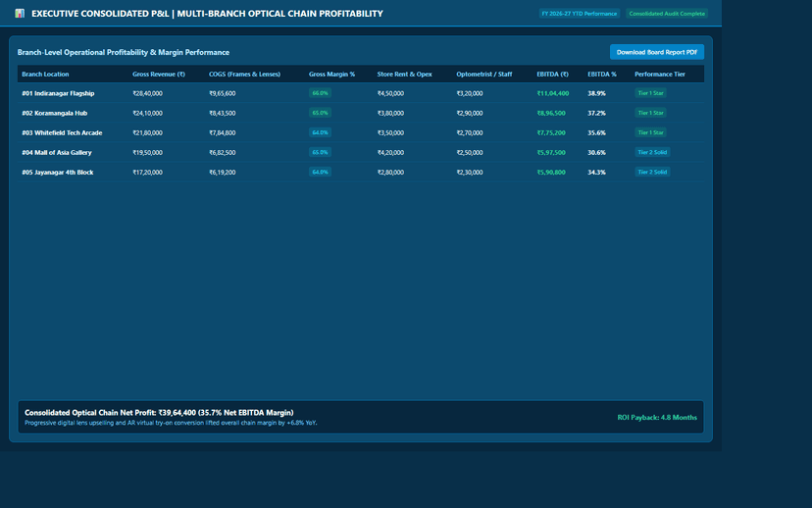The height and width of the screenshot is (508, 812).
Task: Click the bar chart logo icon in header
Action: [x=20, y=14]
